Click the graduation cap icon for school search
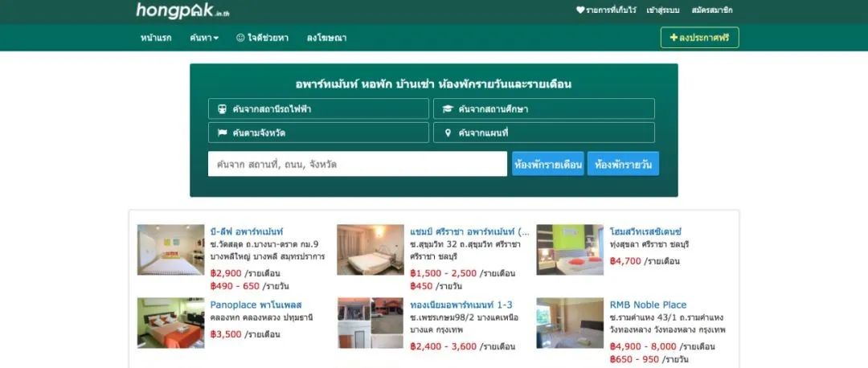Viewport: 868px width, 368px height. [448, 109]
